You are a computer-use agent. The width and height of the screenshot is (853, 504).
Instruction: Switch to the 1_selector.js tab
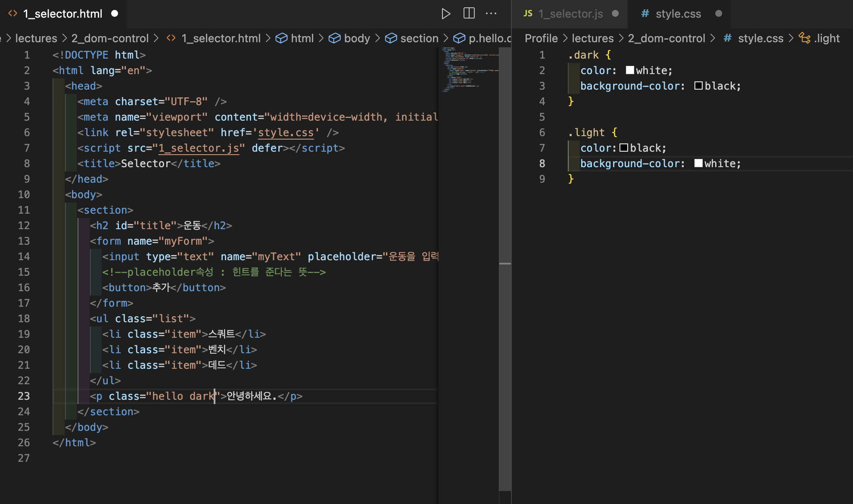coord(570,14)
